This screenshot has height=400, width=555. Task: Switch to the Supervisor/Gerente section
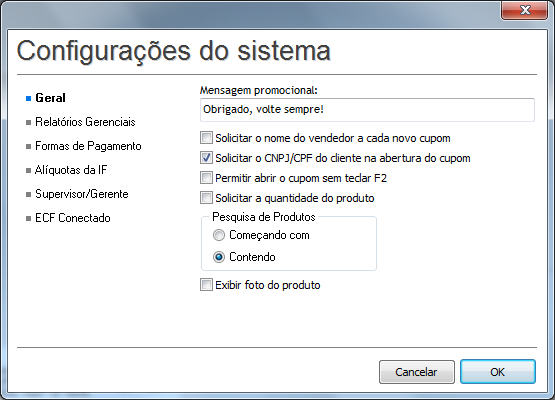82,194
